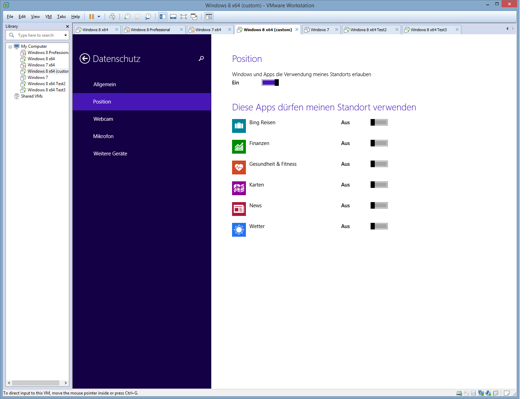Open the Weitere Geräte privacy section
Screen dimensions: 532x399
[x=142, y=154]
